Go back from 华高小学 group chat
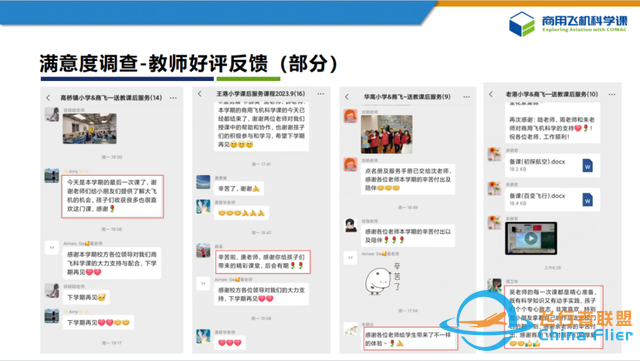This screenshot has width=640, height=361. (347, 97)
